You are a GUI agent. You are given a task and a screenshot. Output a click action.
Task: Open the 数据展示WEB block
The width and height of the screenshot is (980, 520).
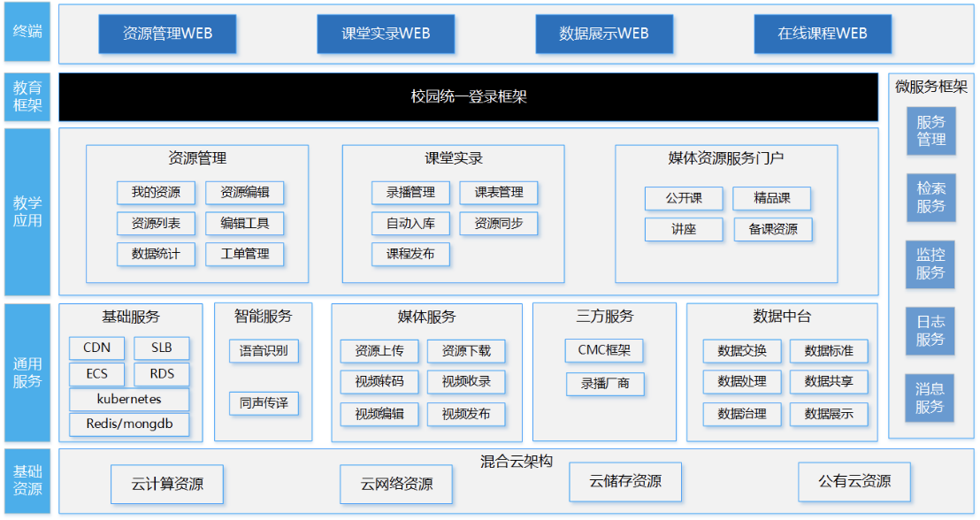click(x=604, y=34)
